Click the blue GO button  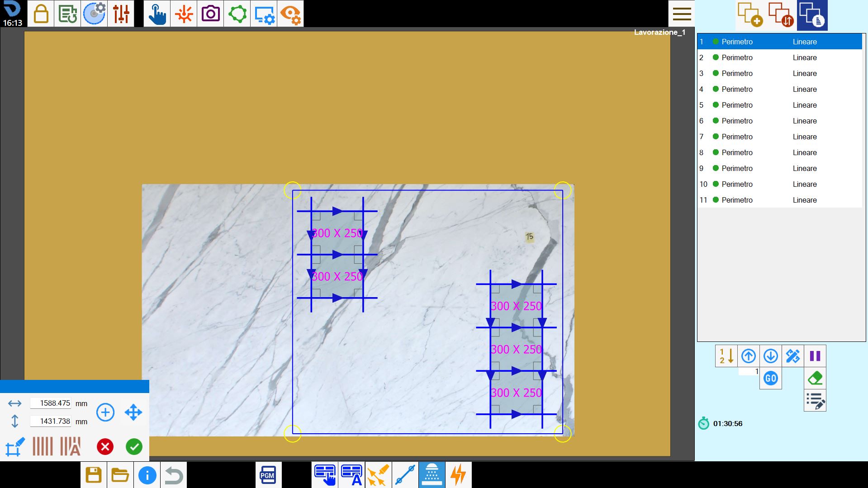(771, 378)
